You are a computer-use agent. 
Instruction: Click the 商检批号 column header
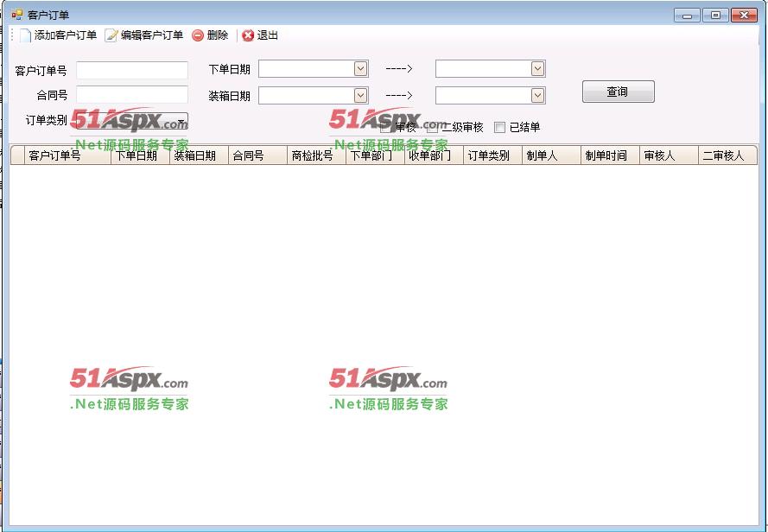point(317,155)
